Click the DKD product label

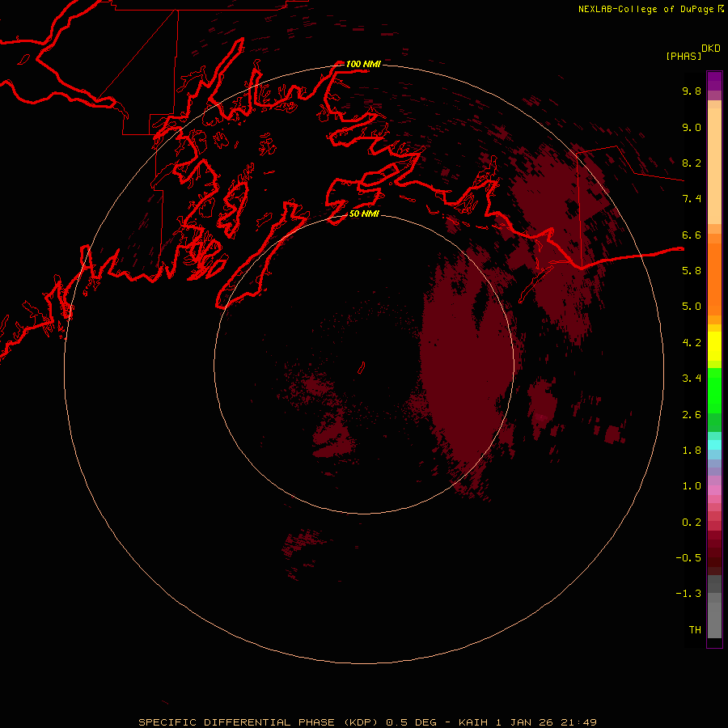(x=711, y=49)
